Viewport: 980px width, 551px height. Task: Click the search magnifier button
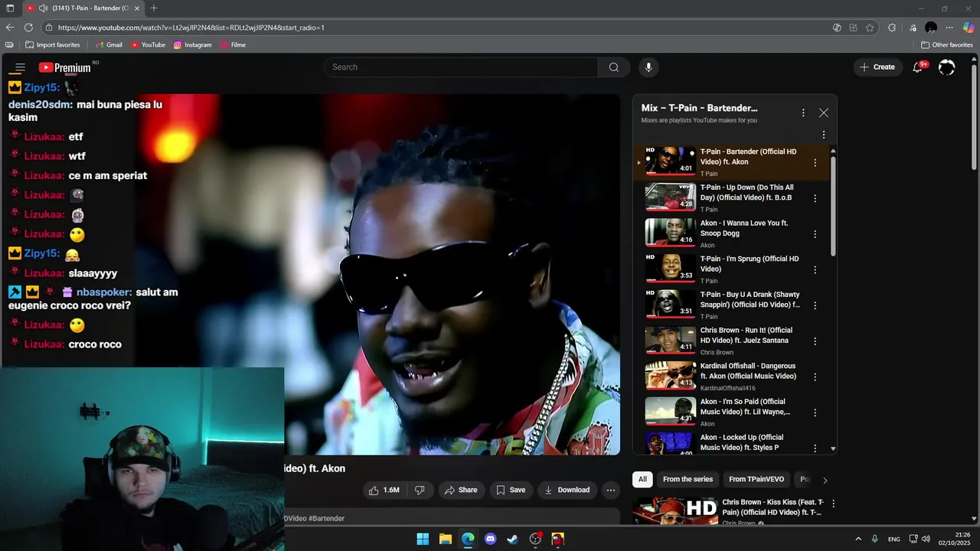(613, 67)
